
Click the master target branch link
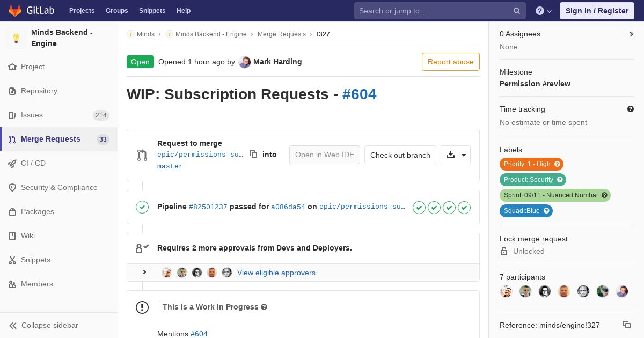pos(170,166)
